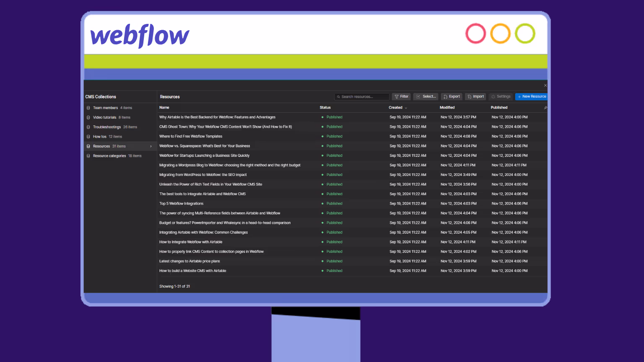Open 'Where to Find Free Webflow Templates'

(x=191, y=137)
